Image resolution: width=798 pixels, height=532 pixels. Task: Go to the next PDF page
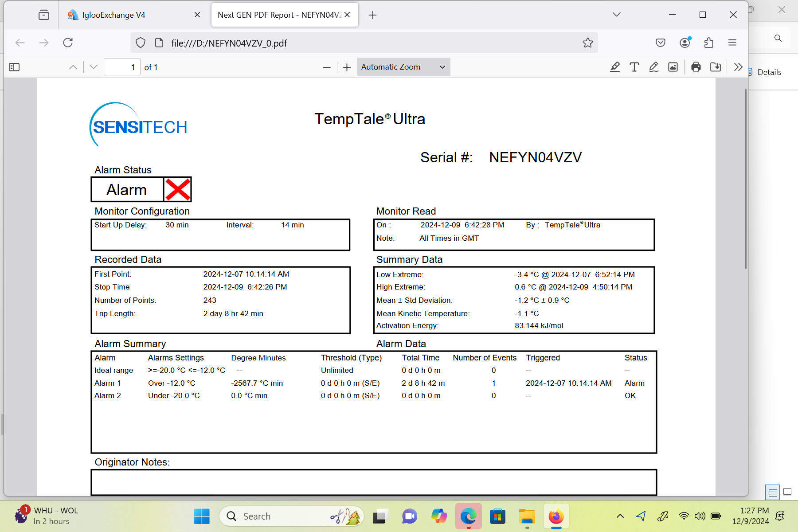(x=93, y=67)
